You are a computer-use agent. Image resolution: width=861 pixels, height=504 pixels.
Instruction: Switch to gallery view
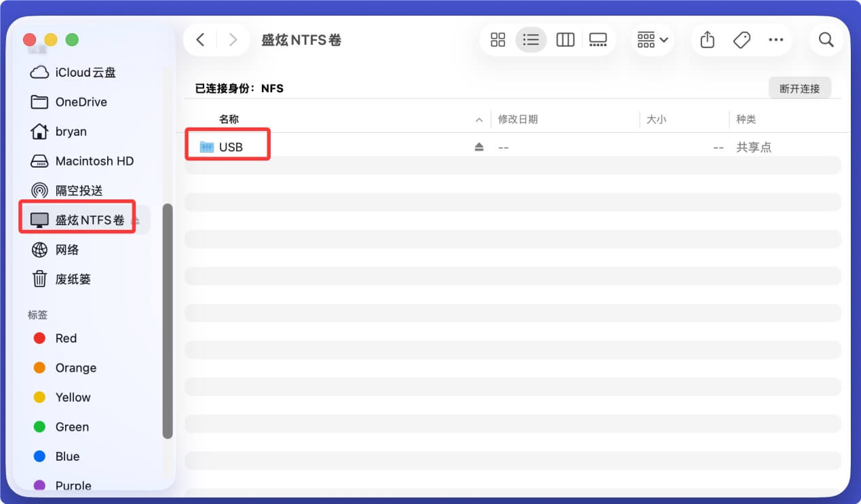pos(598,40)
